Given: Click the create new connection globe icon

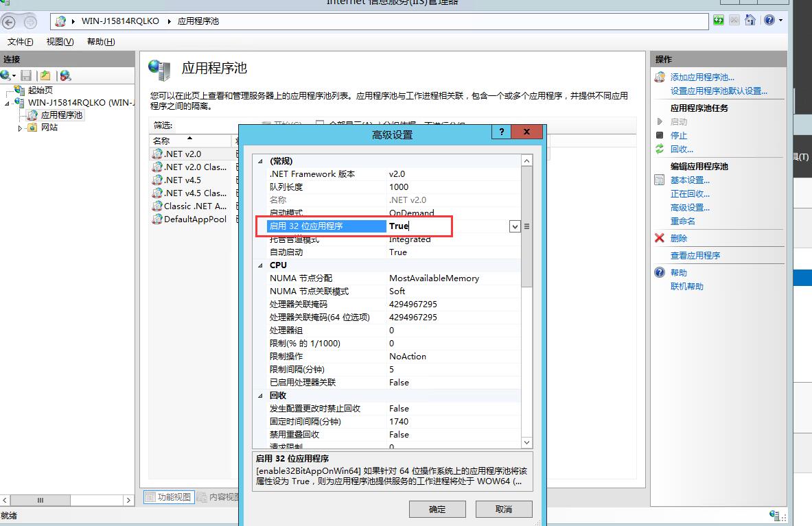Looking at the screenshot, I should pyautogui.click(x=6, y=75).
